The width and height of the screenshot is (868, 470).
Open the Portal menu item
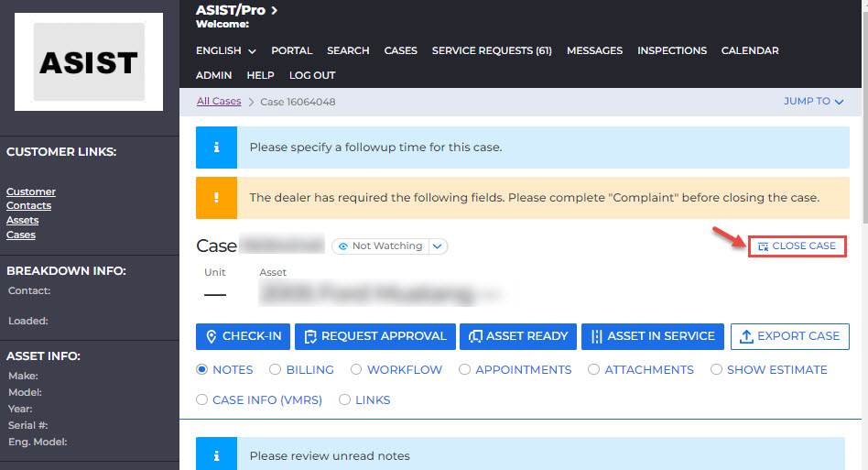tap(292, 50)
